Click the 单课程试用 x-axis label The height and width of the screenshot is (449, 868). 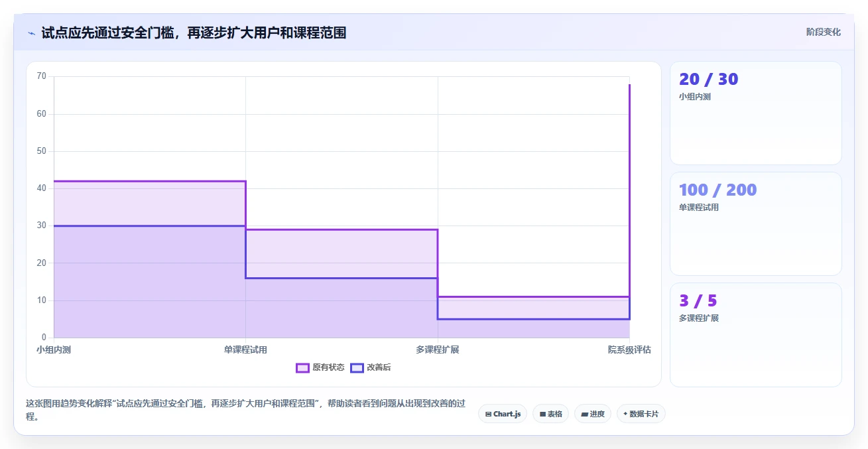[245, 350]
